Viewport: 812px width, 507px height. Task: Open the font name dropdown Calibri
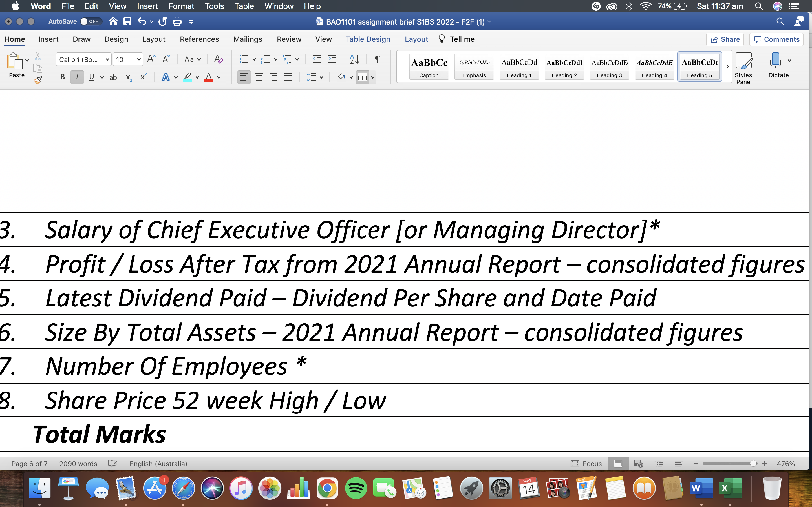pos(83,59)
